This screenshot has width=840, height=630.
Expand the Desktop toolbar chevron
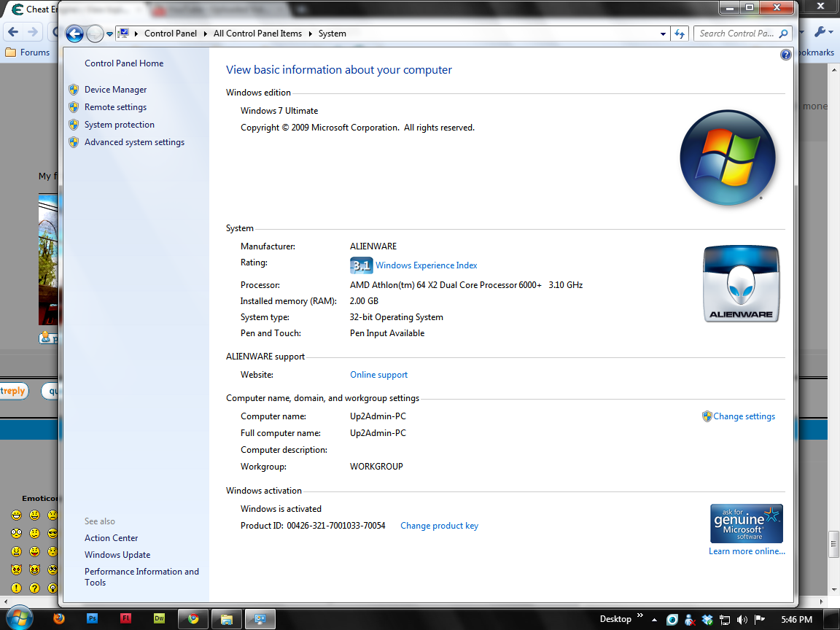tap(639, 615)
